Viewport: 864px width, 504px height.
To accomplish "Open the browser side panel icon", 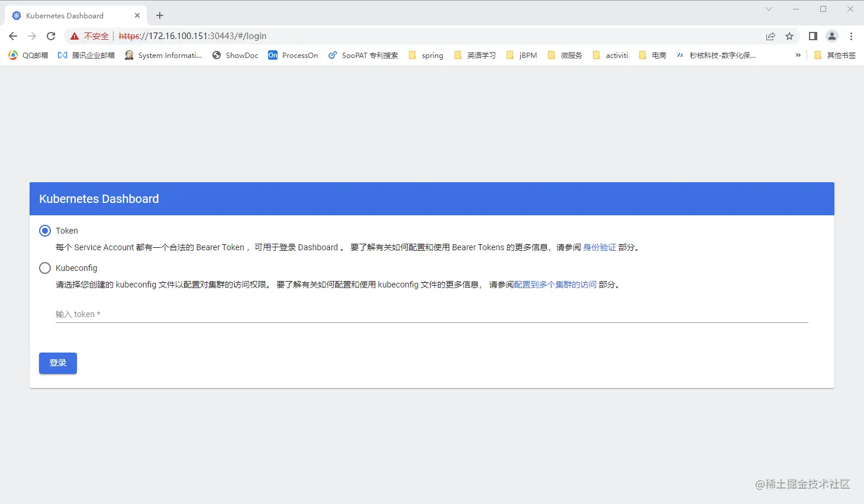I will [x=813, y=36].
